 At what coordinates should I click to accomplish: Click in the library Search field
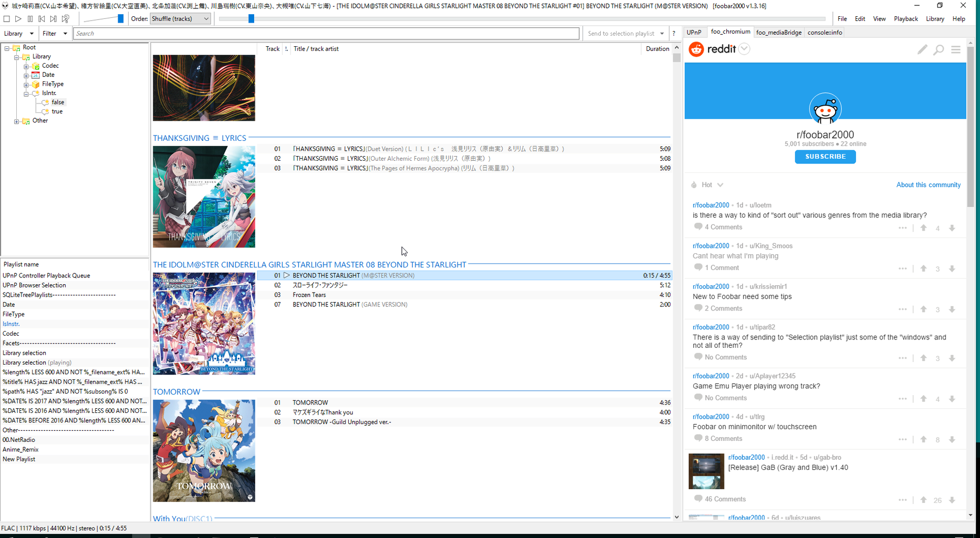pyautogui.click(x=326, y=34)
